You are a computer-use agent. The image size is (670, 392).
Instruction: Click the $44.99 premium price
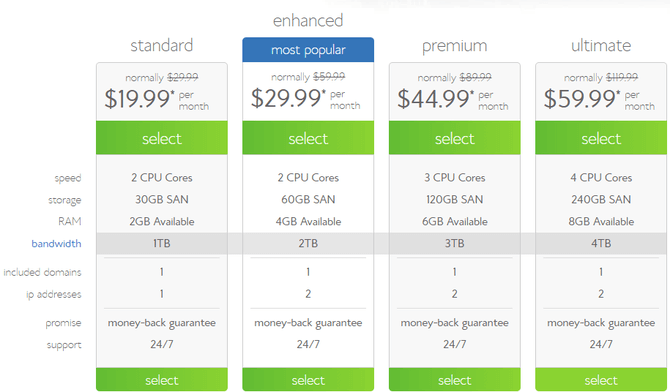pos(436,99)
